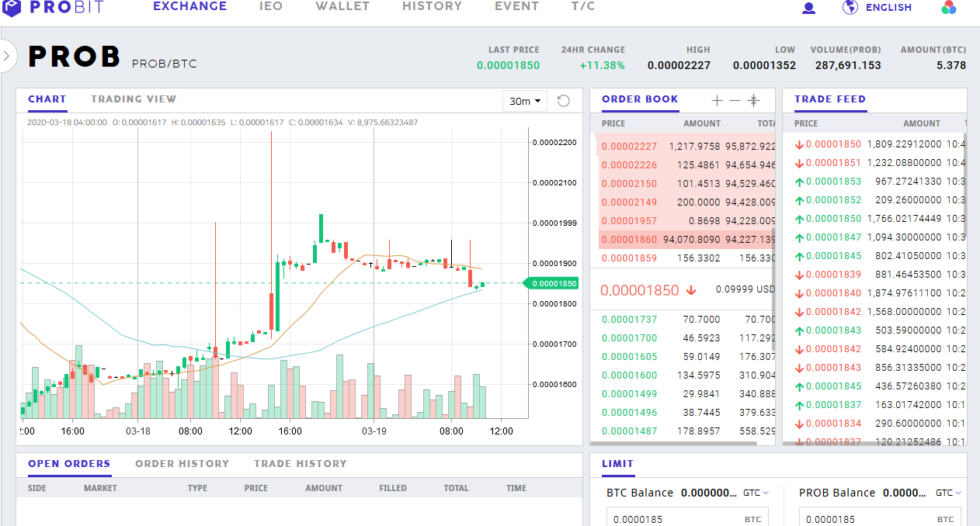
Task: Select sell order at price 0.00001957
Action: (686, 220)
